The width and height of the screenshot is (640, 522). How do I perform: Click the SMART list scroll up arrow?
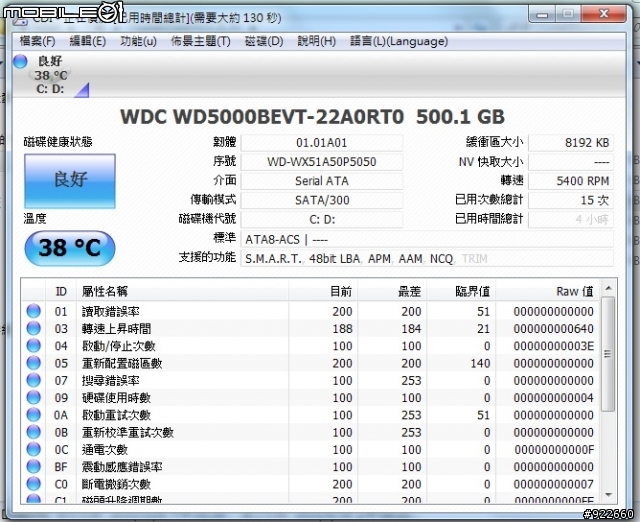608,288
